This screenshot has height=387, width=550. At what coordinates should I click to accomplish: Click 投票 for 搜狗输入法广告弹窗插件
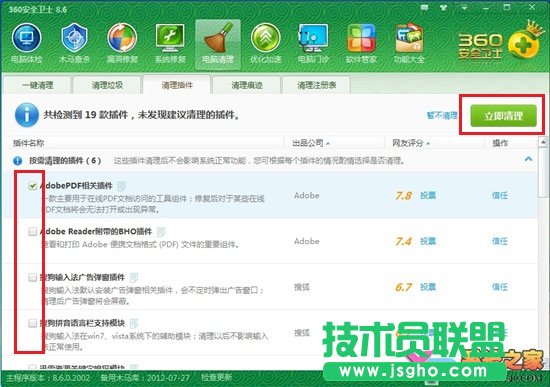pyautogui.click(x=428, y=287)
